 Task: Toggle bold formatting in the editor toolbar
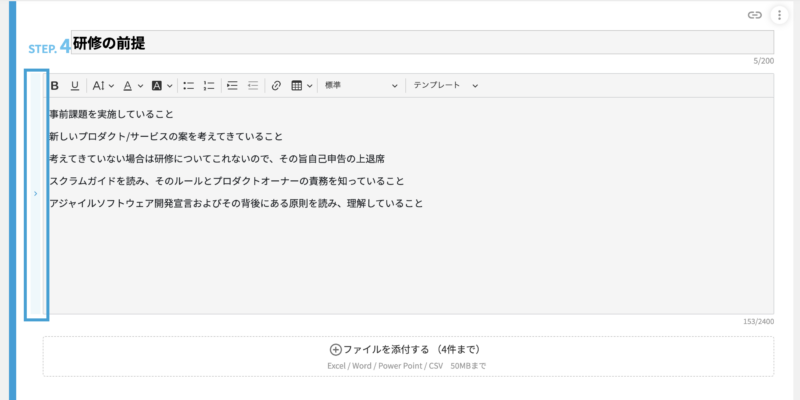(x=55, y=86)
